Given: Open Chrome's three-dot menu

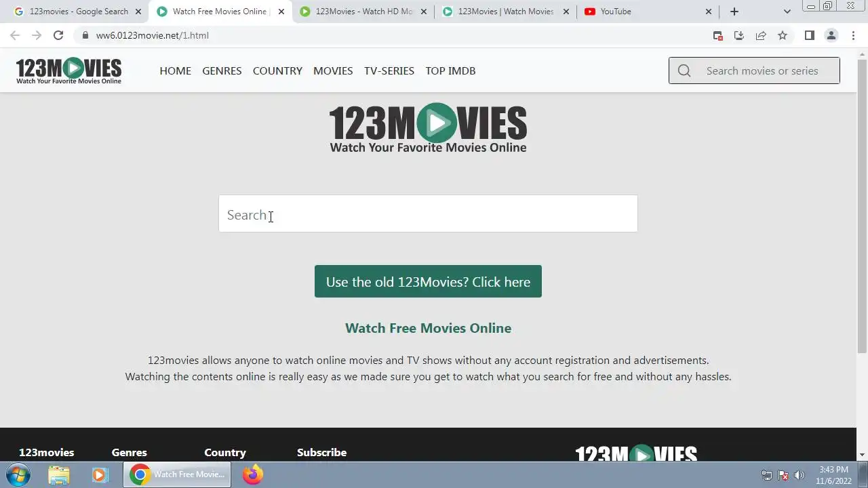Looking at the screenshot, I should (x=853, y=35).
